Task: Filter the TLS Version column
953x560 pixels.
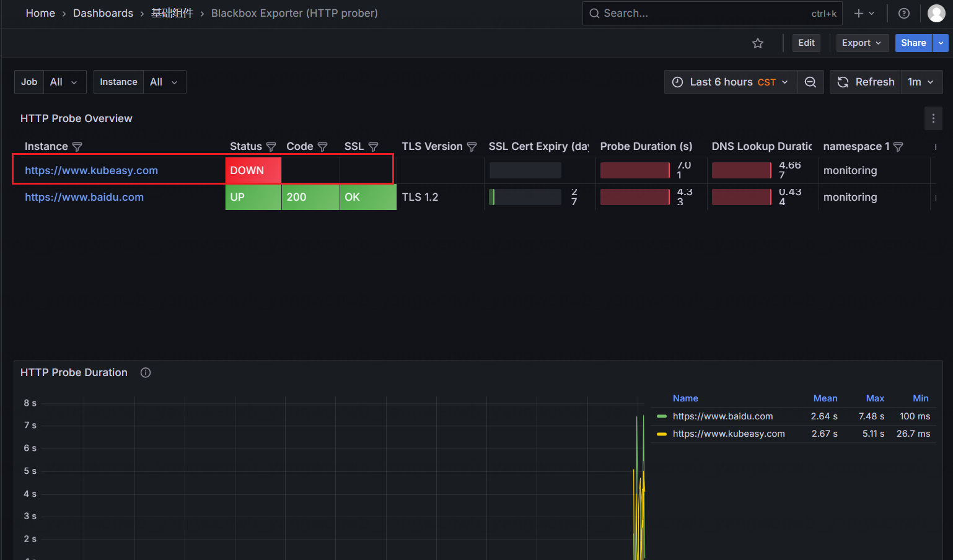Action: 472,147
